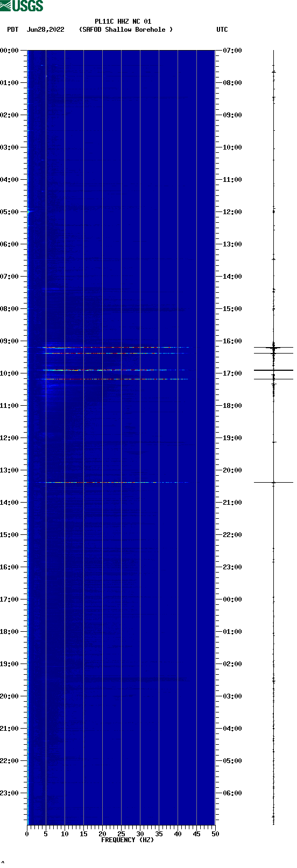Click the 0 Hz frequency tick label
Screen dimensions: 297x868
coord(27,834)
